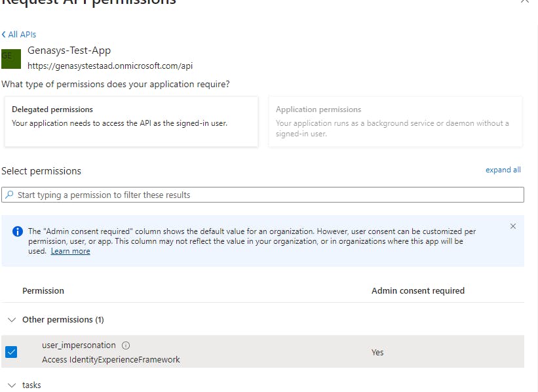The height and width of the screenshot is (392, 538).
Task: Click the blue information icon in banner
Action: (x=18, y=231)
